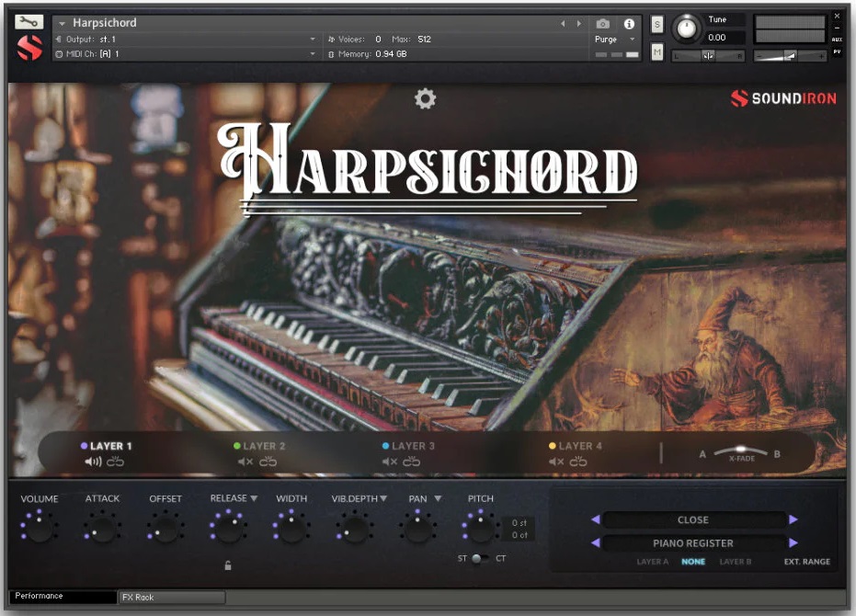
Task: Click the WIDTH knob
Action: 291,528
